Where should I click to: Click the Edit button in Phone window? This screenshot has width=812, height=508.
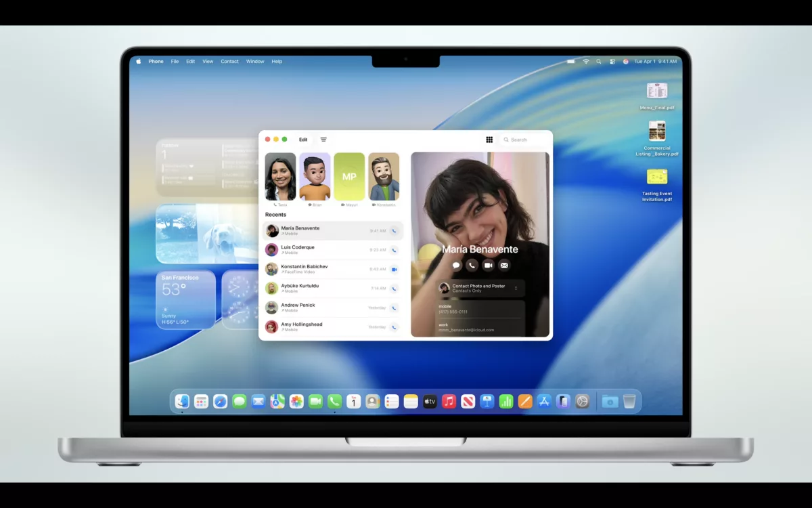pyautogui.click(x=303, y=140)
